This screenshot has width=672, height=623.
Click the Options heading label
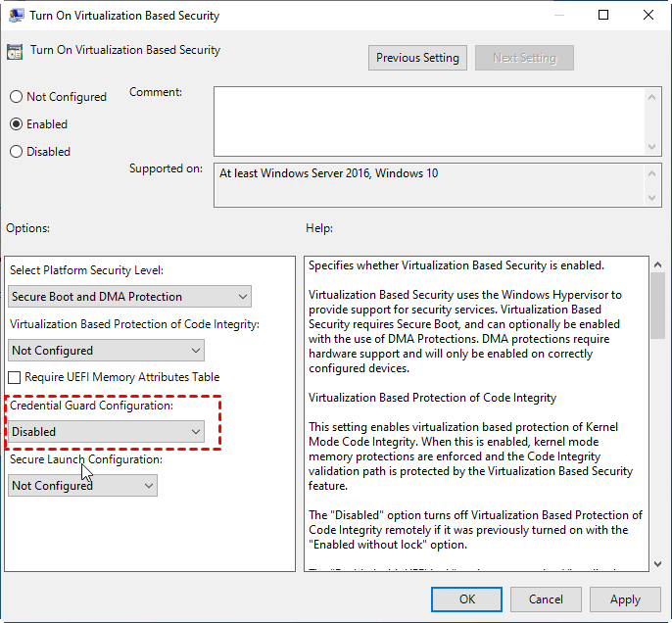pyautogui.click(x=27, y=228)
